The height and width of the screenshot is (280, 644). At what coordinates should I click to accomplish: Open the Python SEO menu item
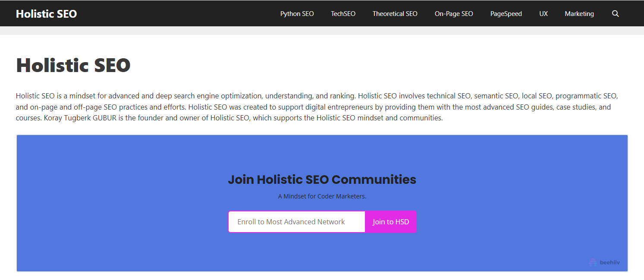297,13
